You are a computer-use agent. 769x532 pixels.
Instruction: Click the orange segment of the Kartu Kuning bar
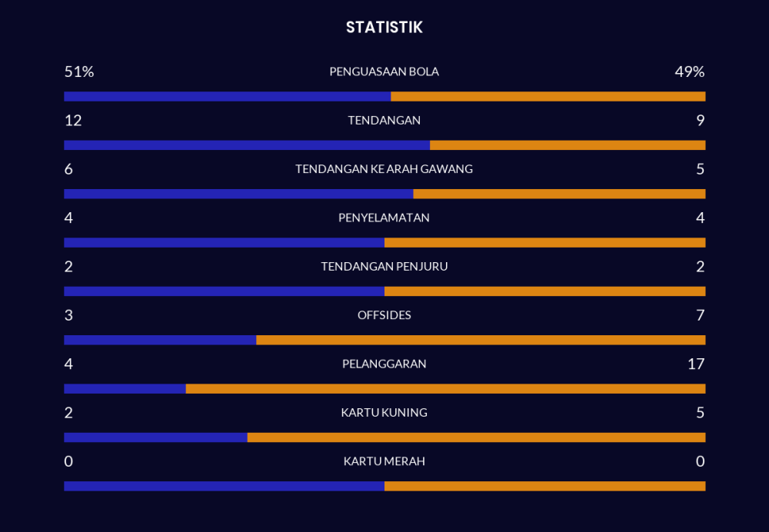tap(476, 437)
